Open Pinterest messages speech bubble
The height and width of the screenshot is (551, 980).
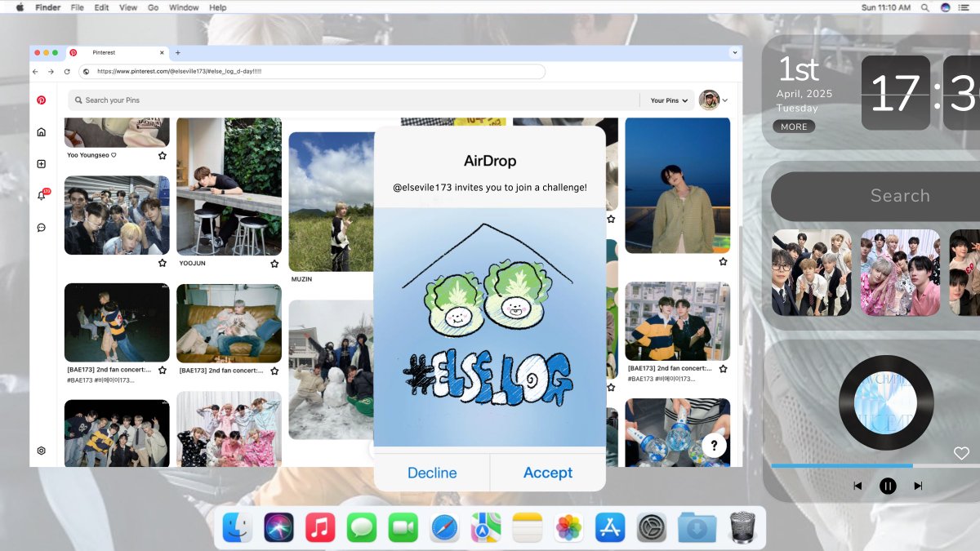pyautogui.click(x=41, y=228)
